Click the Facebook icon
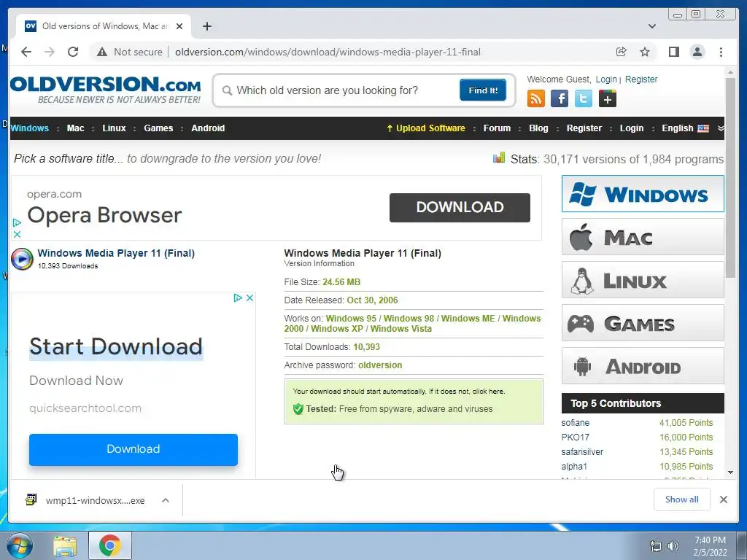The width and height of the screenshot is (747, 560). click(x=560, y=98)
